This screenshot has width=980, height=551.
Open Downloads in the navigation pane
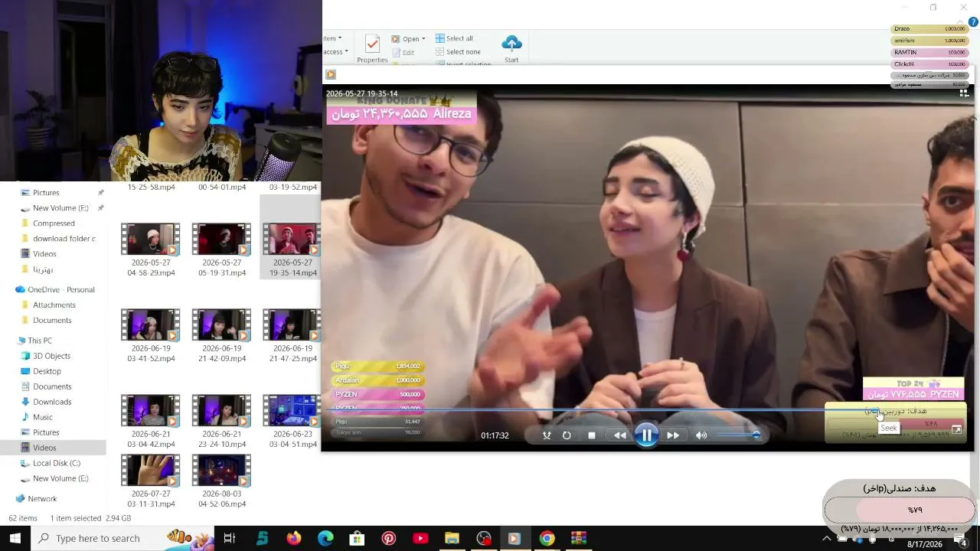(x=52, y=402)
